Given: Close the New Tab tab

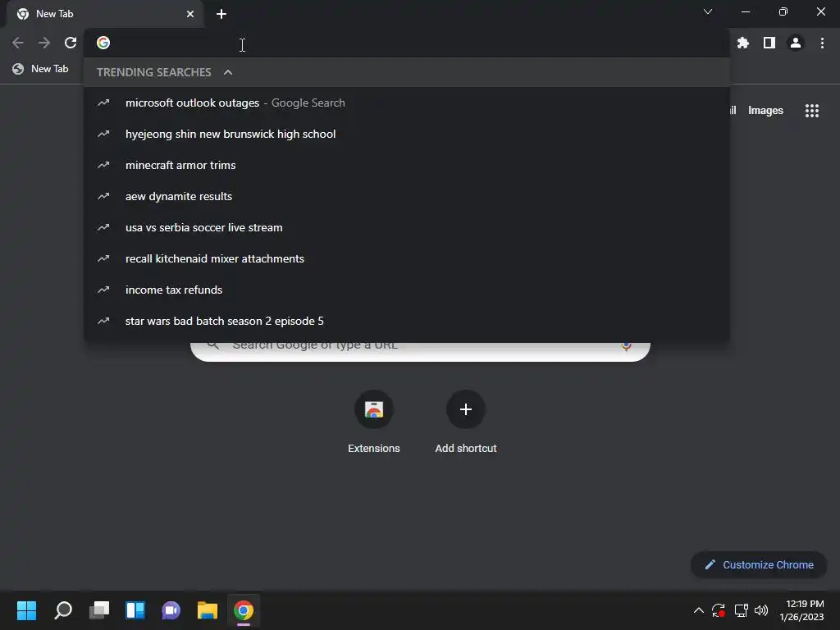Looking at the screenshot, I should click(x=190, y=14).
